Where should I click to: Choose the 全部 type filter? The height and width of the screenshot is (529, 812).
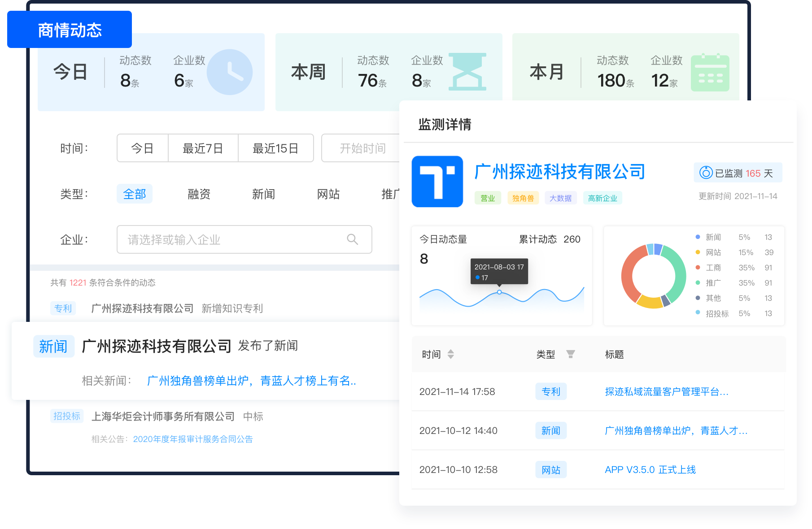tap(135, 194)
